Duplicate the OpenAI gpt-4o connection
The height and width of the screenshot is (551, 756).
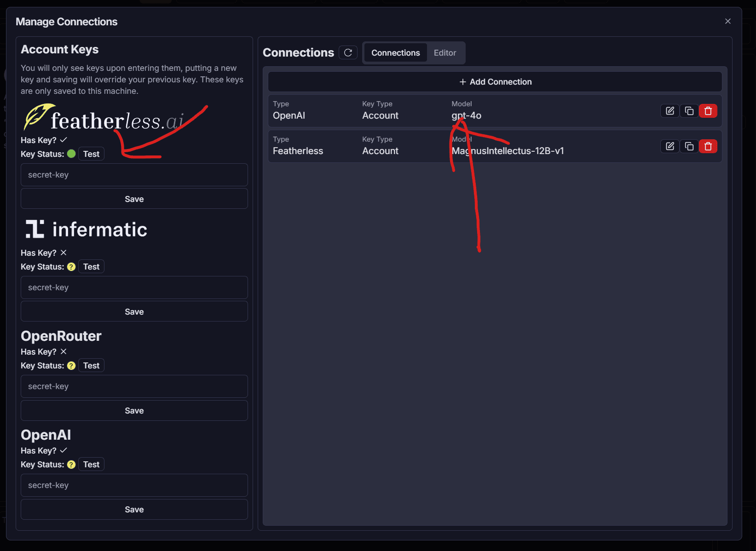[689, 111]
